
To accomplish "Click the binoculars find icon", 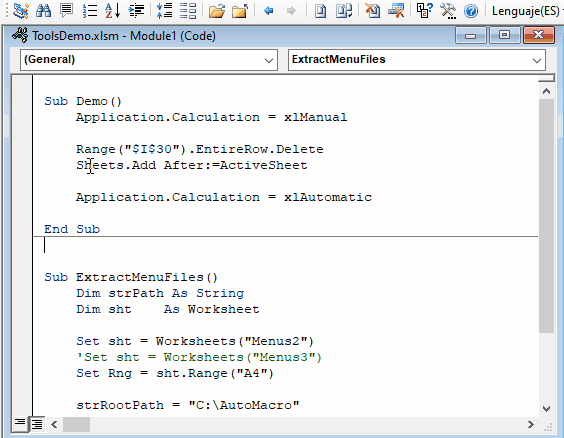I will tap(44, 11).
